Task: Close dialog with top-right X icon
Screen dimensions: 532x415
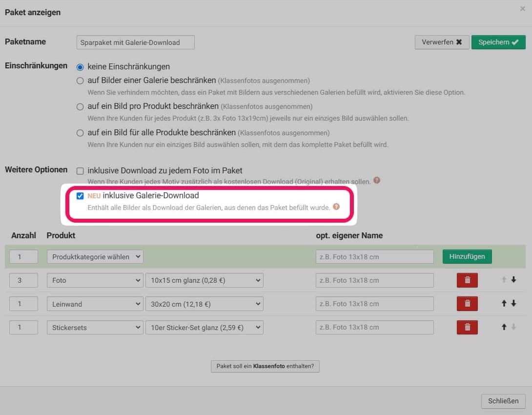Action: [x=523, y=9]
